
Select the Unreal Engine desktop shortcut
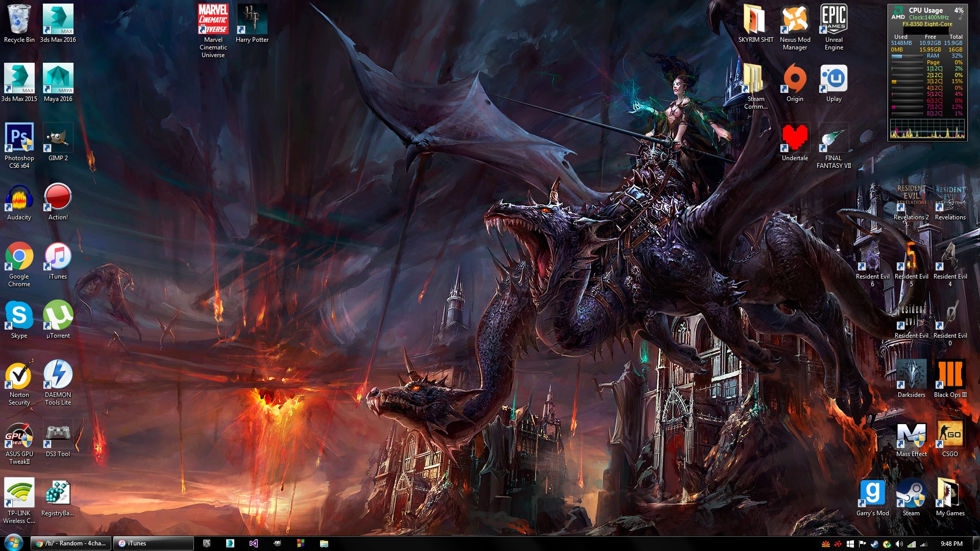pos(834,27)
